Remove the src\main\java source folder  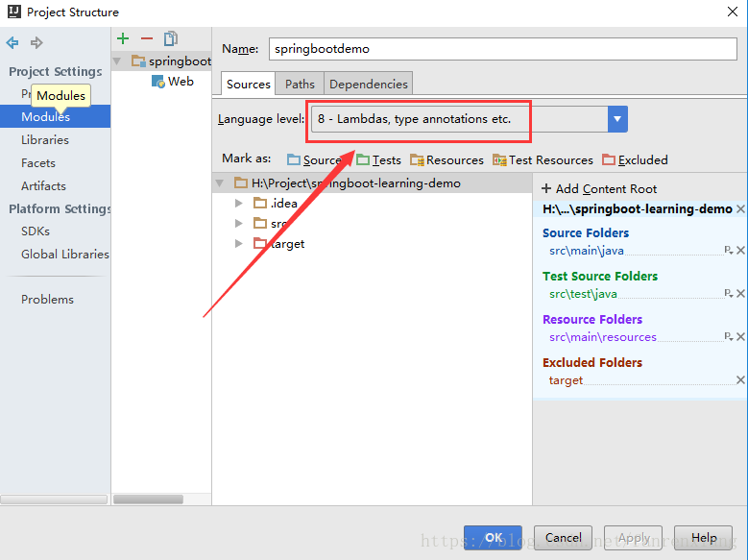click(740, 251)
